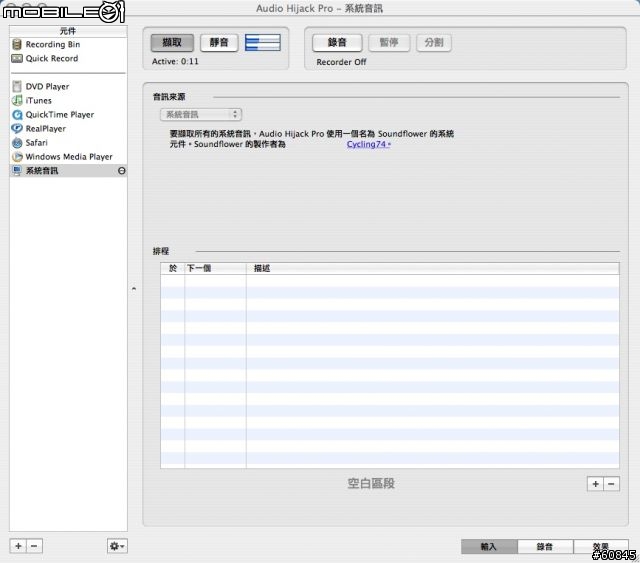Viewport: 640px width, 563px height.
Task: Open the gear action menu
Action: click(117, 546)
